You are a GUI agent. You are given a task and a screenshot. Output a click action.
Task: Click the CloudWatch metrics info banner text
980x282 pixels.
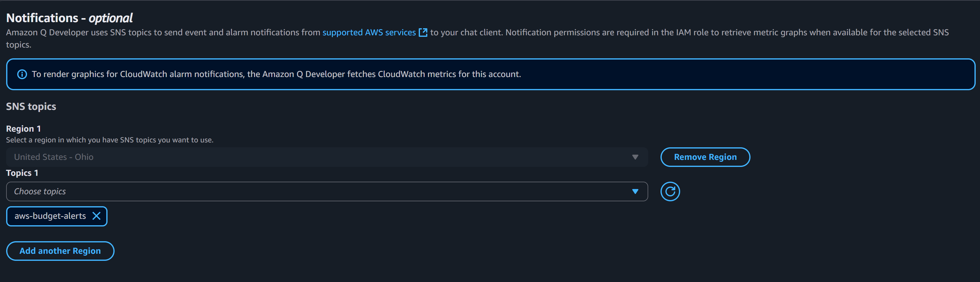276,75
